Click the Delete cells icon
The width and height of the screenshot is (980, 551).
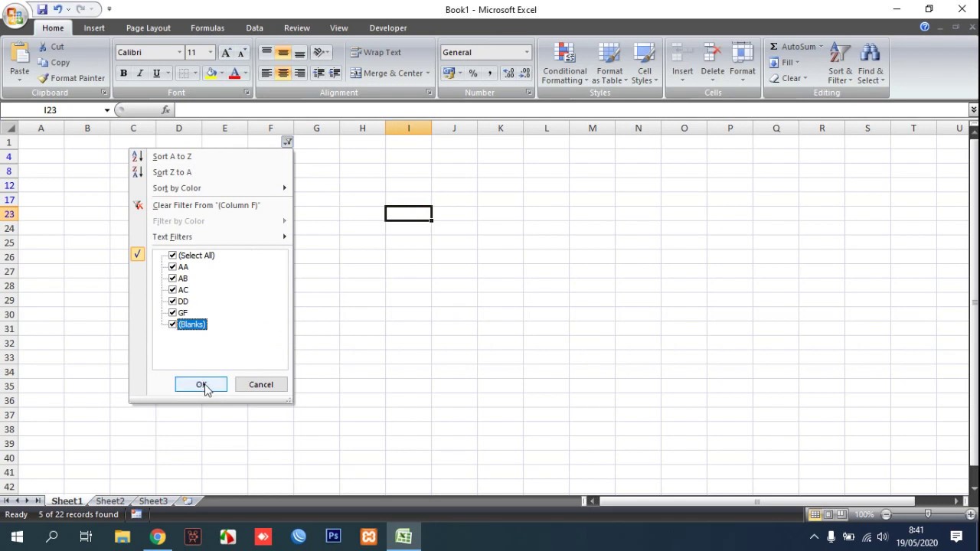coord(712,54)
